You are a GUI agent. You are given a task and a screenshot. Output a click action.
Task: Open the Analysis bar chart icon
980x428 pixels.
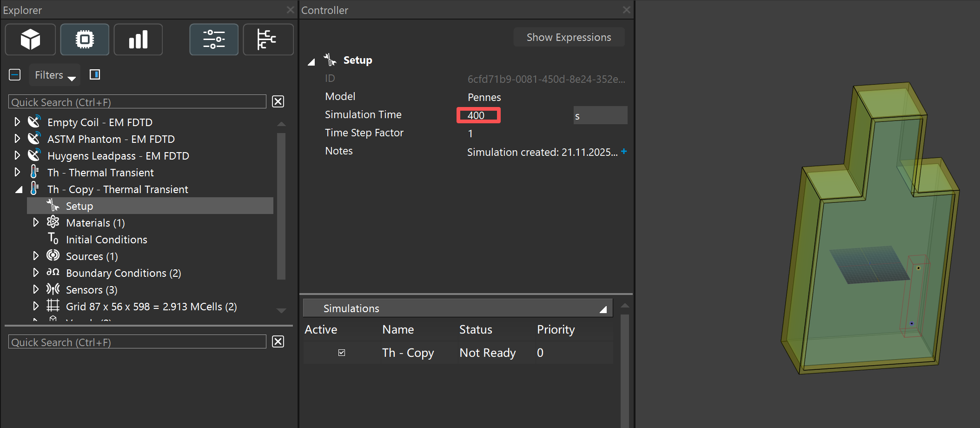[x=138, y=40]
